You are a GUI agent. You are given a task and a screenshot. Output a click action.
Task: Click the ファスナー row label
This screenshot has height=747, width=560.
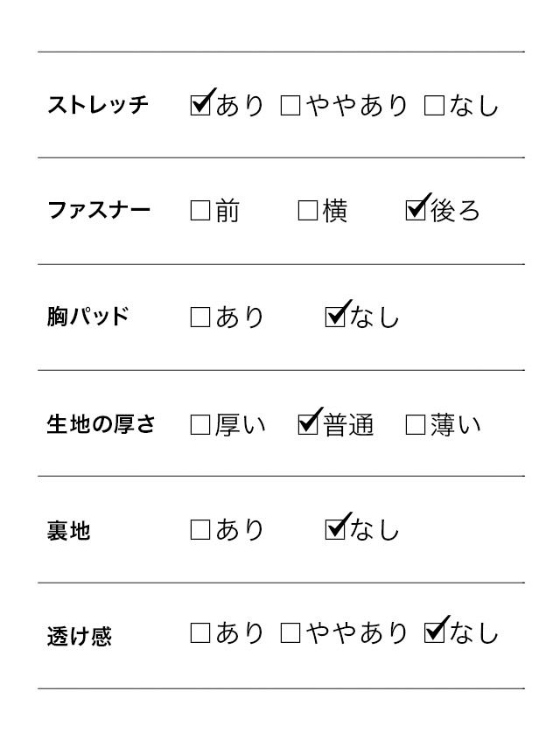tap(98, 211)
